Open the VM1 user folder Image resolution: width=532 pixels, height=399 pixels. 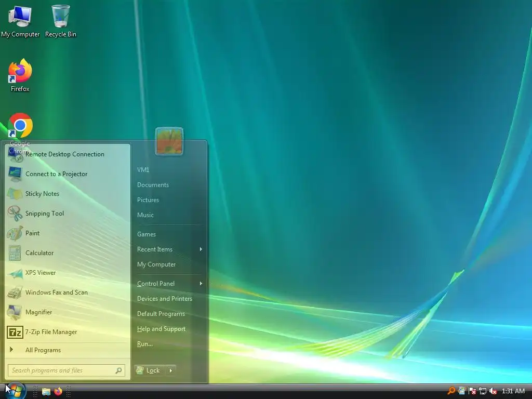pyautogui.click(x=168, y=170)
